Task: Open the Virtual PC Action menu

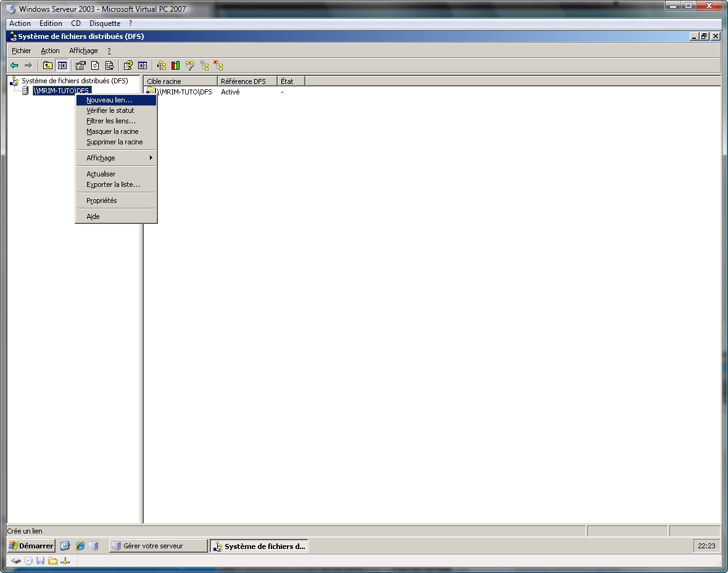Action: [x=20, y=23]
